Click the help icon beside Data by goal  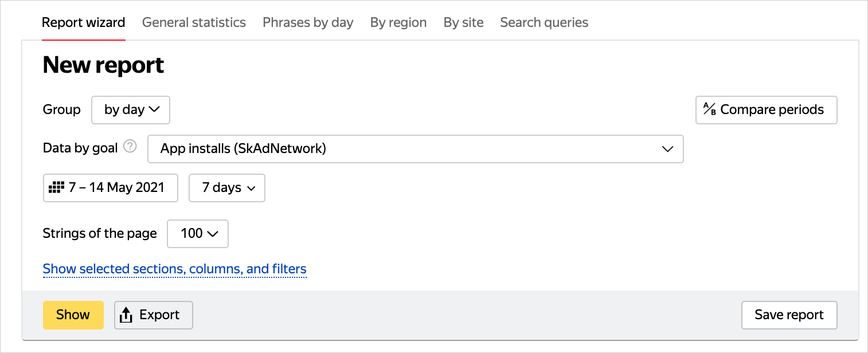coord(130,147)
